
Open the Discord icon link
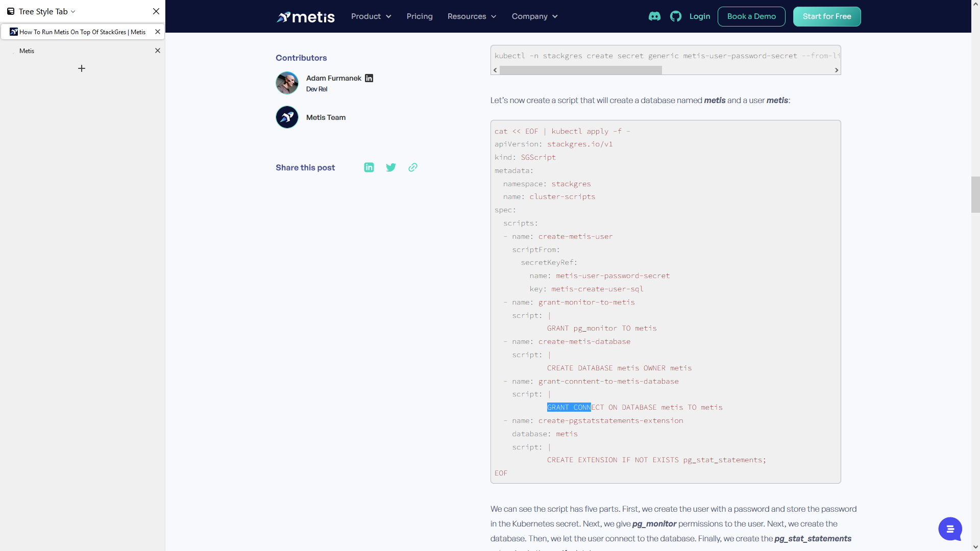[x=654, y=16]
